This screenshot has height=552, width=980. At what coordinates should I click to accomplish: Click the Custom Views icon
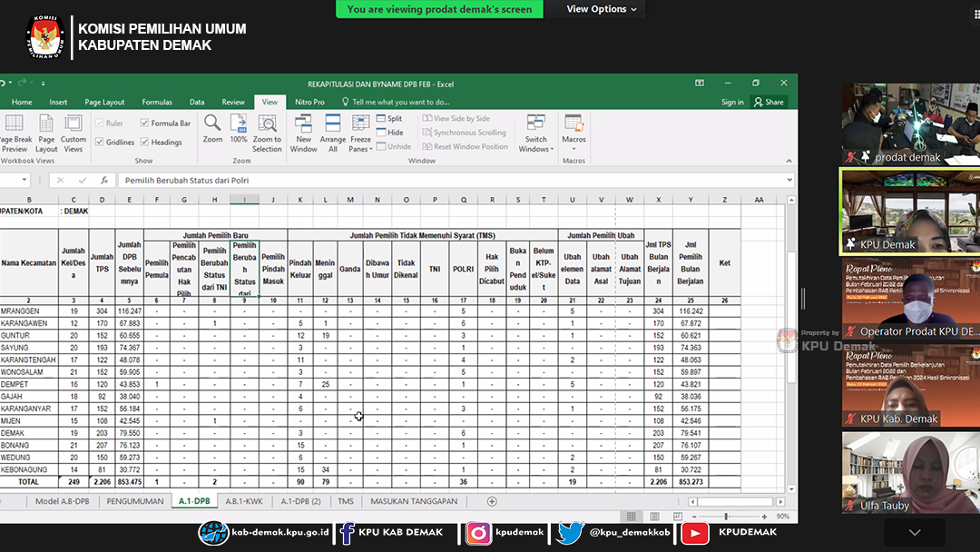click(73, 124)
